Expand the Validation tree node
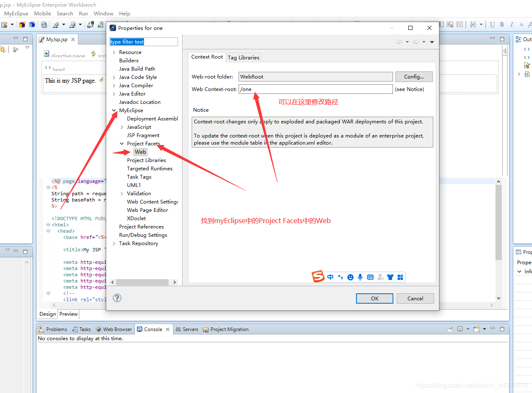This screenshot has height=393, width=532. point(122,194)
